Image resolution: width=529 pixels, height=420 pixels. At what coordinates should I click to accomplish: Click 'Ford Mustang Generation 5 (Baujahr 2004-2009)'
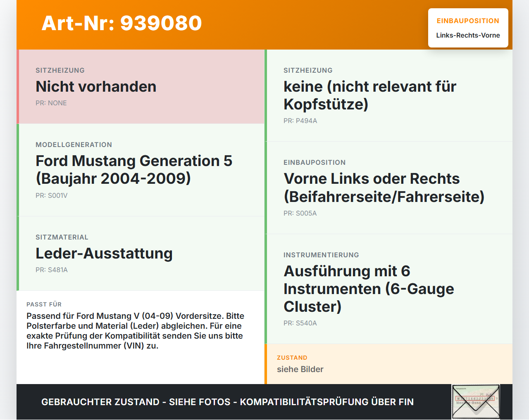134,170
